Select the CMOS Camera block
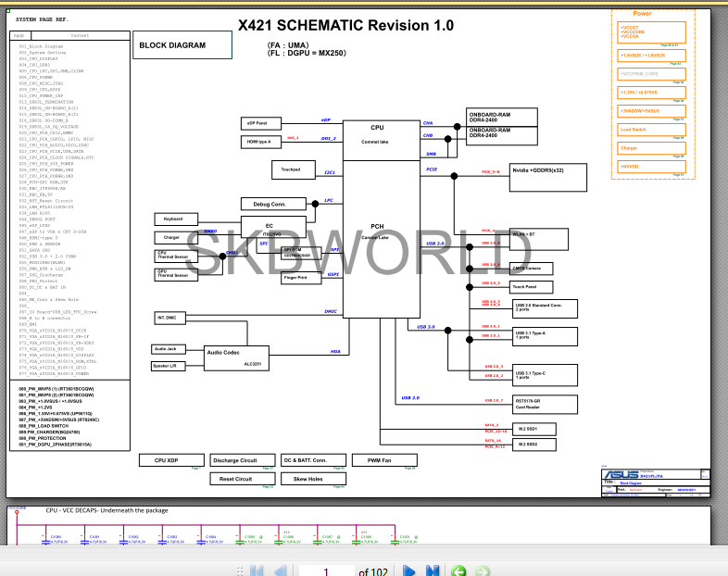The image size is (728, 576). [x=531, y=269]
